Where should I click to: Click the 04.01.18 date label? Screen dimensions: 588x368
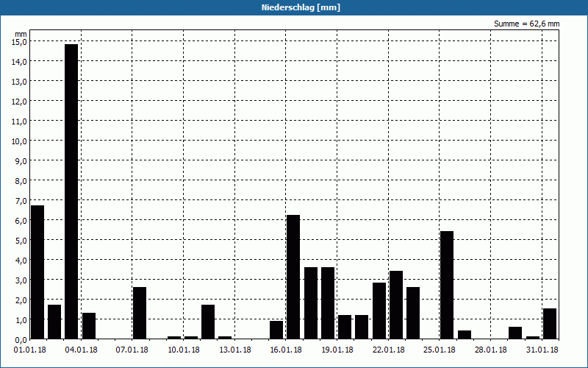pyautogui.click(x=81, y=350)
